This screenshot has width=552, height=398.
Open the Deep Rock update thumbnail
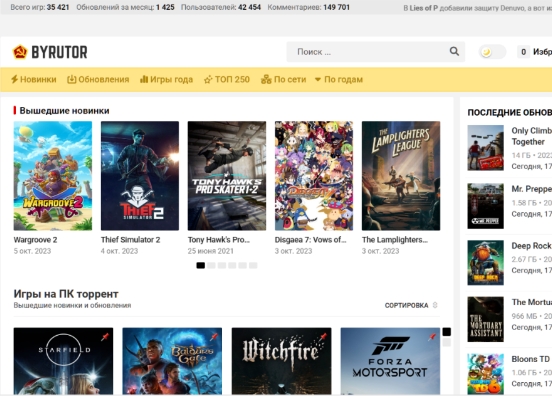485,263
